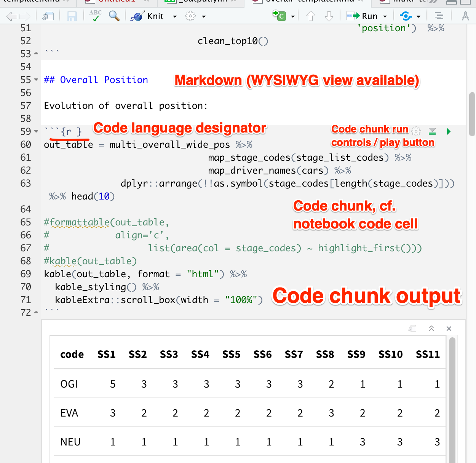Click map_driver_names on line 62

pos(252,170)
